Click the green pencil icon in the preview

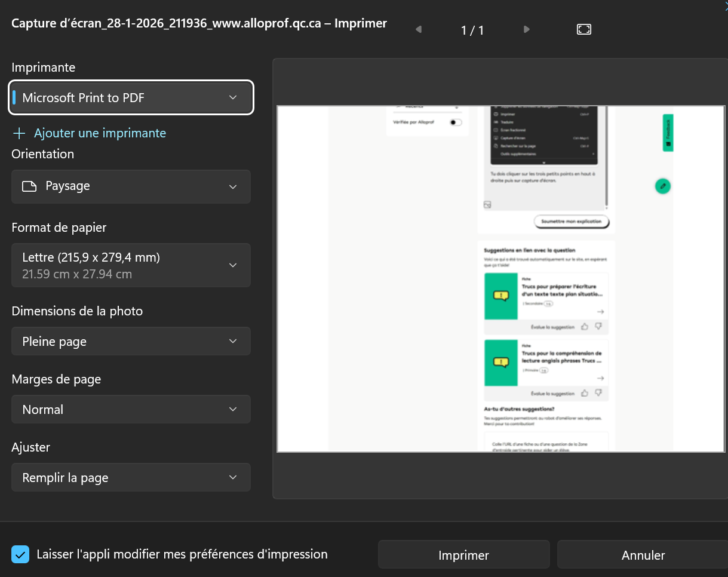point(662,186)
